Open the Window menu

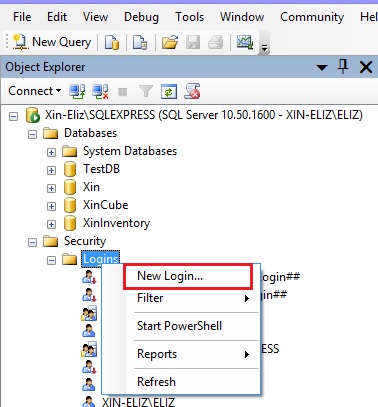pos(242,17)
